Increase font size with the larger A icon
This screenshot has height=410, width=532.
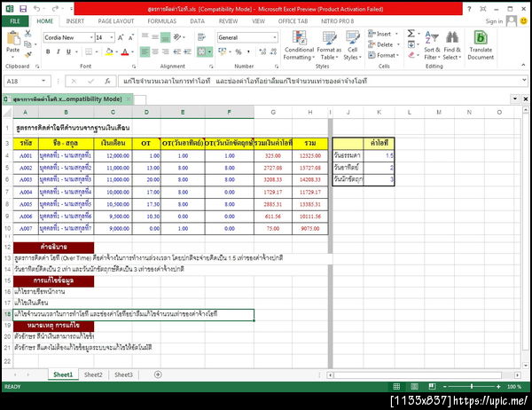pyautogui.click(x=121, y=37)
